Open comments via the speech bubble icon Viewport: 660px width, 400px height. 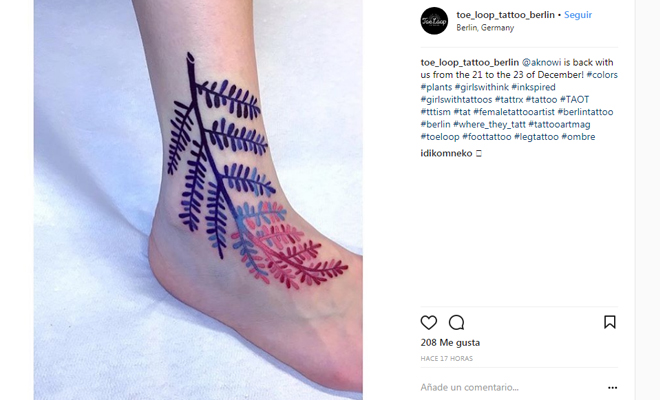[x=456, y=323]
